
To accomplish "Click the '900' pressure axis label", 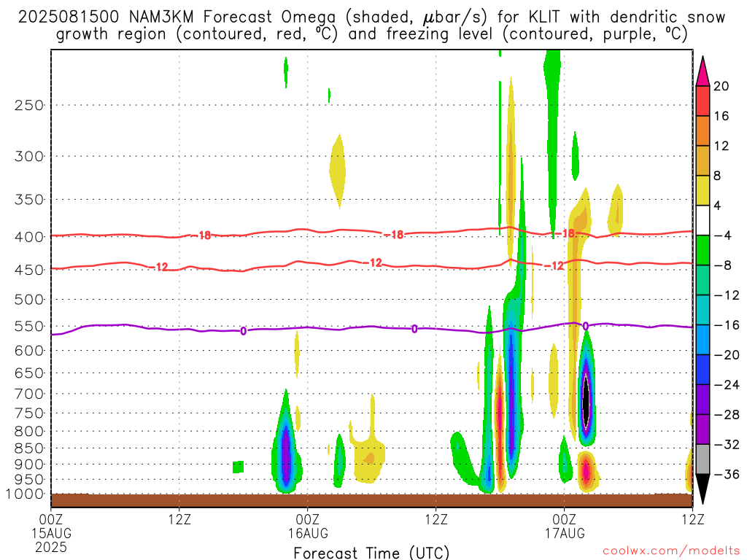I will click(x=29, y=464).
